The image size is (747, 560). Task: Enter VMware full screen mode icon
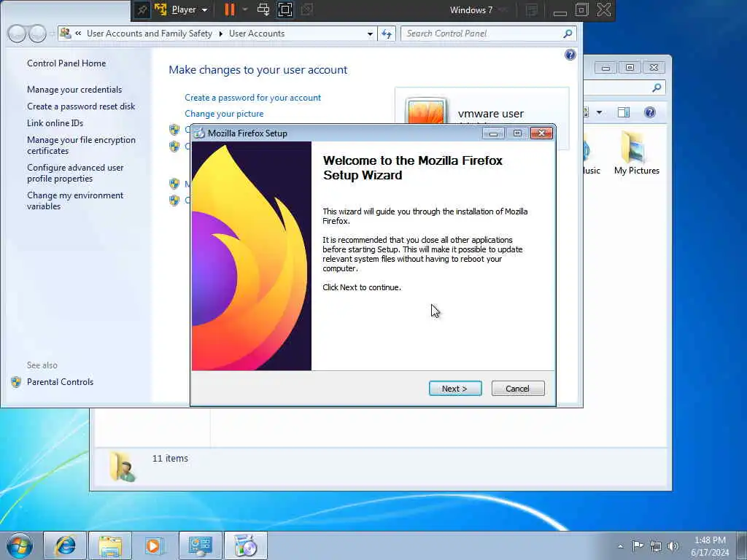coord(285,10)
